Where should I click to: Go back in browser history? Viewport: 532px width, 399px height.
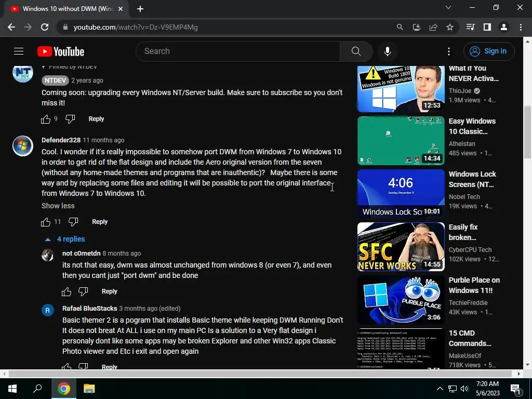pyautogui.click(x=11, y=27)
